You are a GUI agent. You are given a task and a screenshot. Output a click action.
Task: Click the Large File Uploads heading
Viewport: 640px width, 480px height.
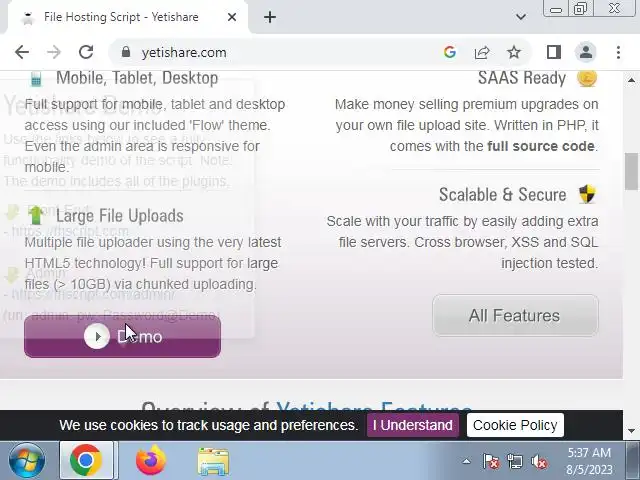tap(120, 216)
